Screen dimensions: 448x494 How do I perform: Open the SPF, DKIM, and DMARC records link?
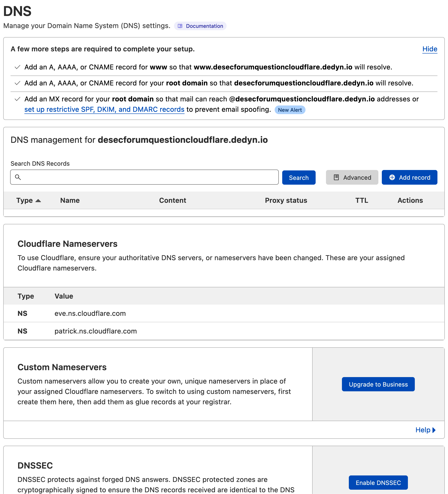click(x=104, y=109)
